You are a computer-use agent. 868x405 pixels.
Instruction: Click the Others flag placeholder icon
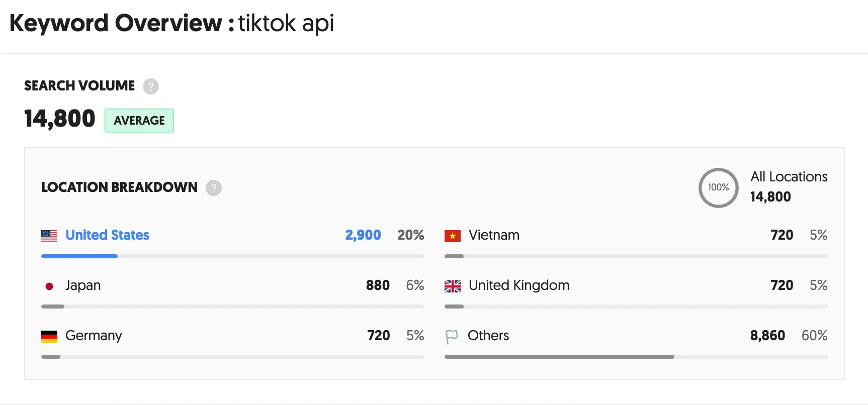pos(452,336)
